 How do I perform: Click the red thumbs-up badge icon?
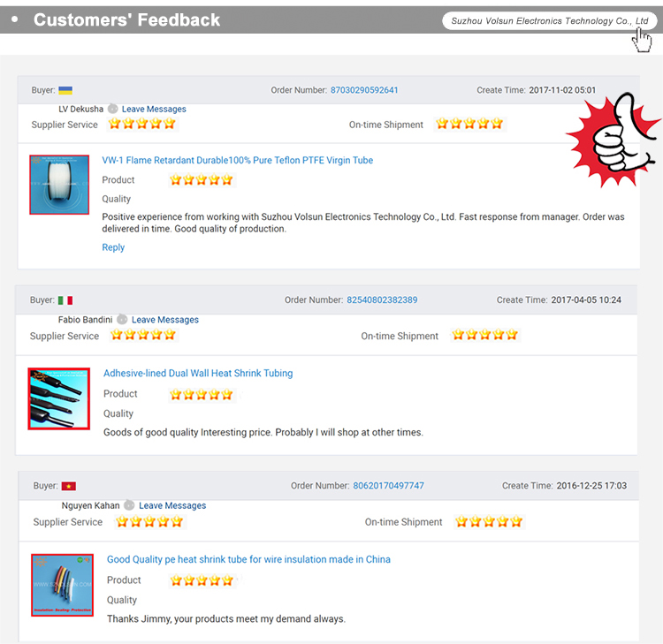click(x=613, y=140)
